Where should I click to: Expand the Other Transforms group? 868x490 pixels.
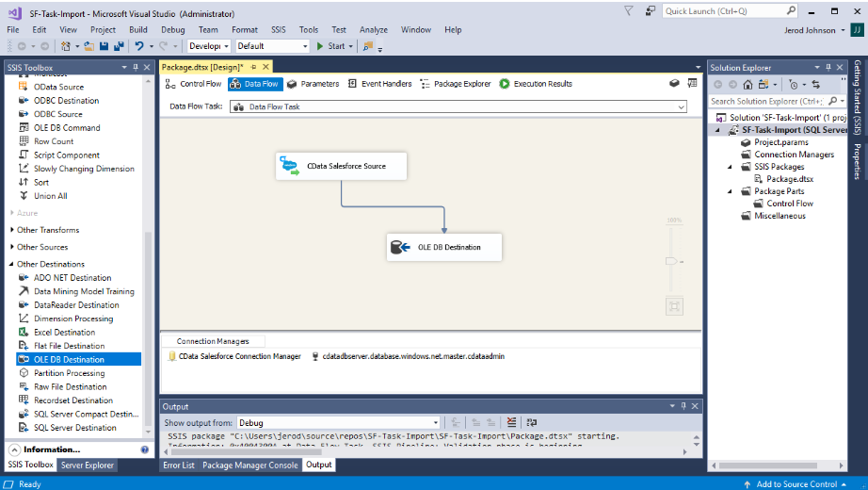tap(11, 230)
